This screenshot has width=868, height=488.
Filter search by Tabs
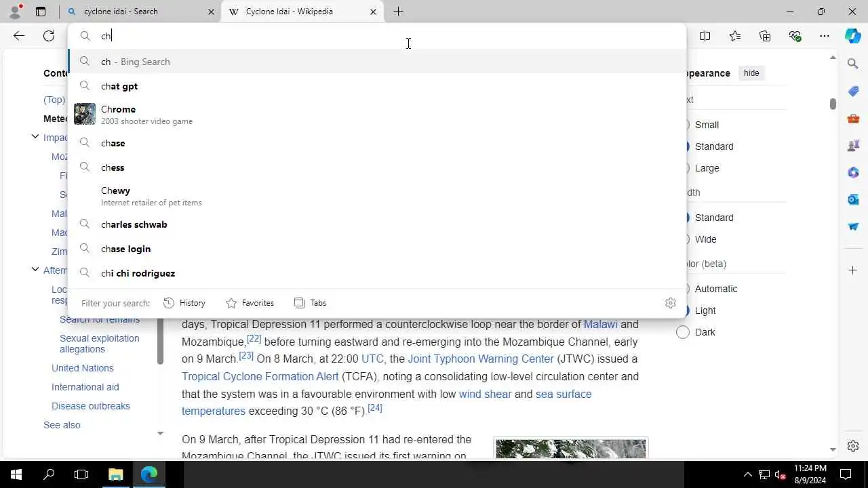point(310,303)
